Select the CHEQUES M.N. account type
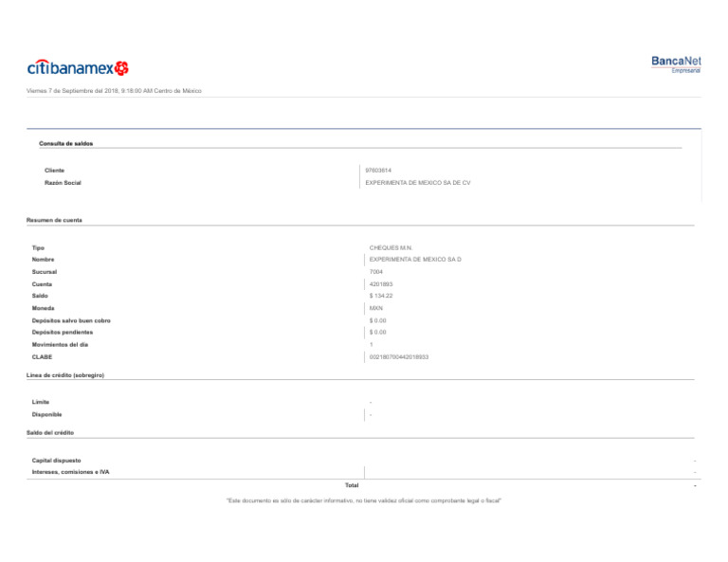 coord(391,247)
